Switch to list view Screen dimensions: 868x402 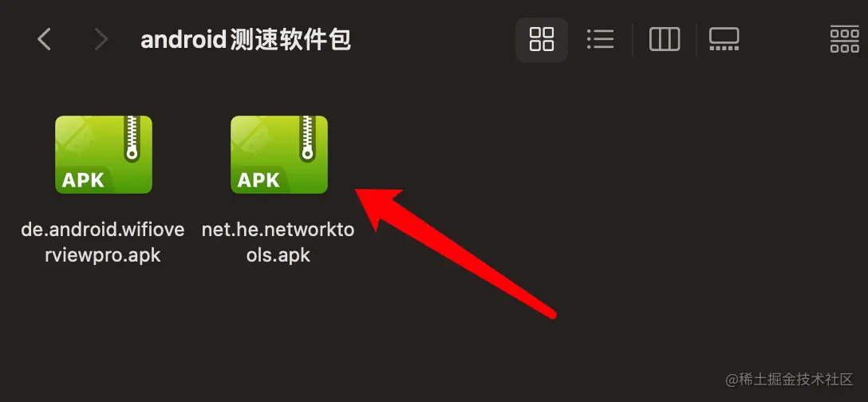tap(600, 39)
